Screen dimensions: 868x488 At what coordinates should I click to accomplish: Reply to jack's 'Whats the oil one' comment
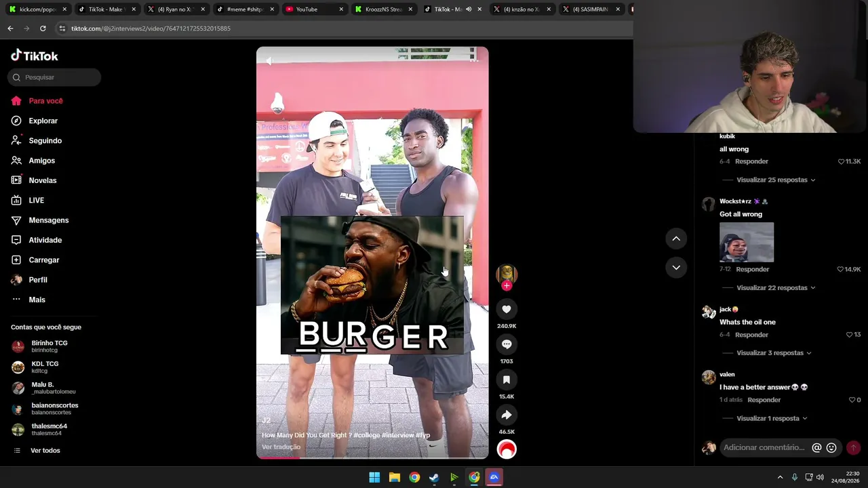(x=751, y=335)
